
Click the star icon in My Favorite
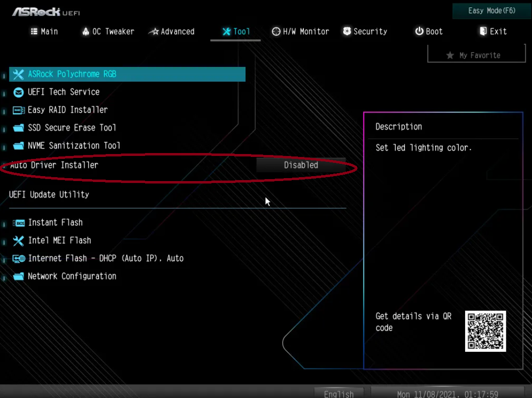(x=450, y=56)
